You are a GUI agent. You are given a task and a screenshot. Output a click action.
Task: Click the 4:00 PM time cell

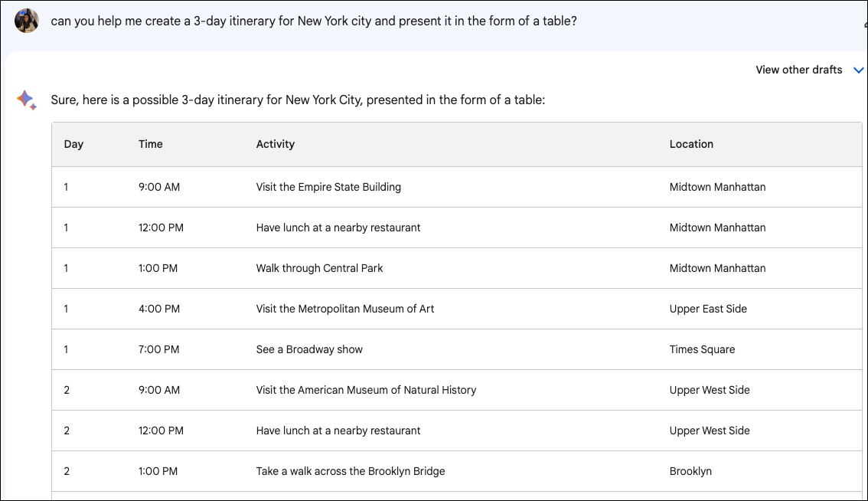coord(159,309)
